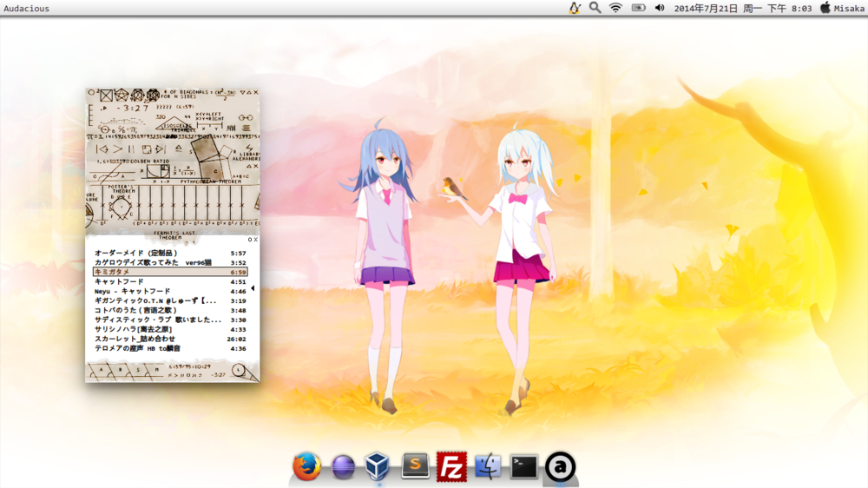Open the Finder-style file manager icon
868x488 pixels.
point(488,466)
